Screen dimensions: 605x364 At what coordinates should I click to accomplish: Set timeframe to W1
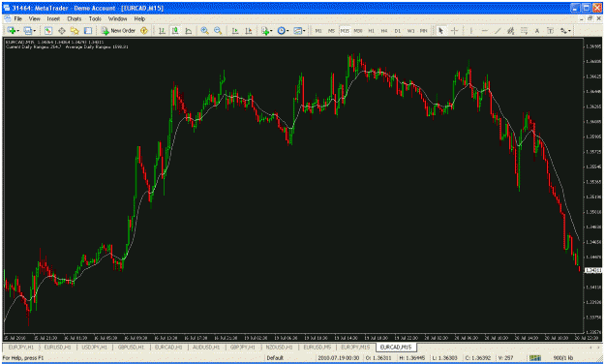(x=411, y=30)
